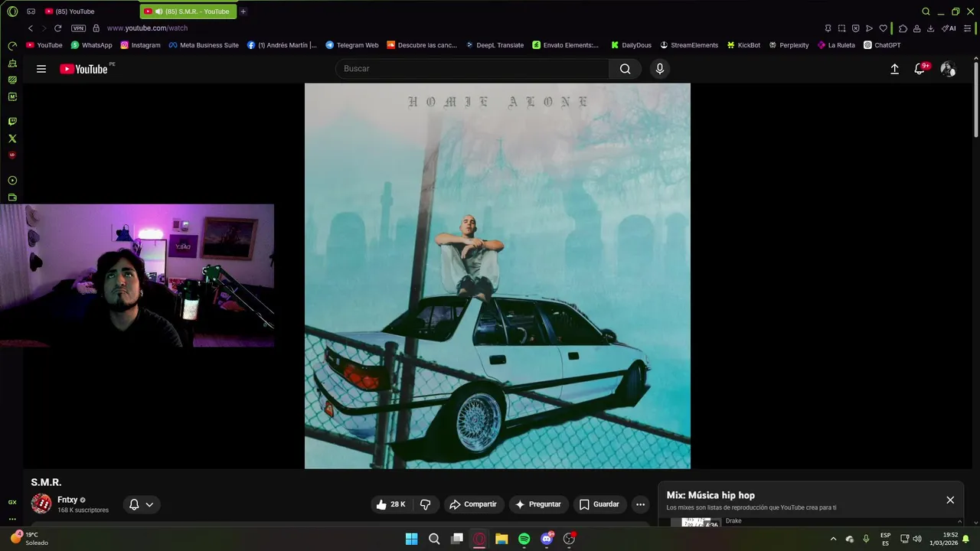980x551 pixels.
Task: Dislike the S.M.R. video
Action: tap(426, 504)
